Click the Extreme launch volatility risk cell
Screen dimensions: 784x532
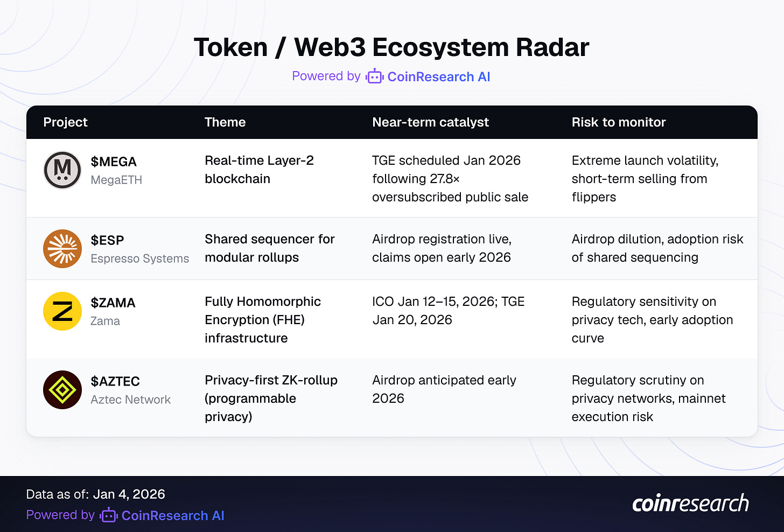645,179
